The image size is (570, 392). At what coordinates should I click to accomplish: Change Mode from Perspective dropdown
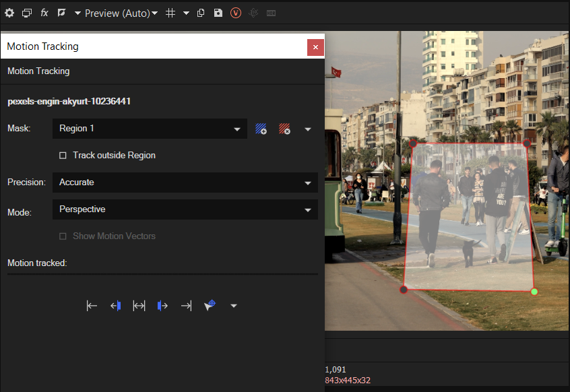tap(185, 209)
